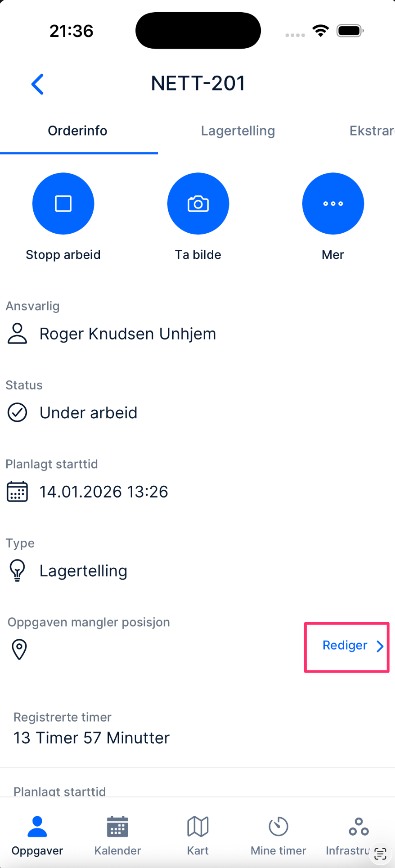Switch to the Lagertelling tab
This screenshot has width=395, height=868.
tap(238, 131)
